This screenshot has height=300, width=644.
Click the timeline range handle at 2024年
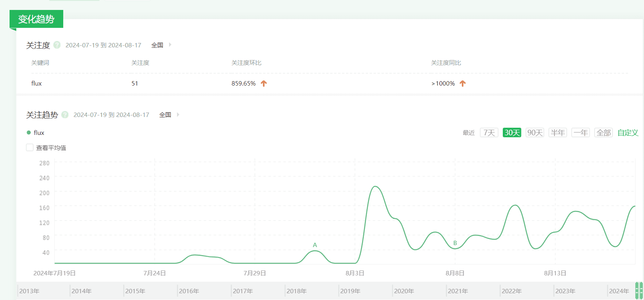pyautogui.click(x=639, y=290)
